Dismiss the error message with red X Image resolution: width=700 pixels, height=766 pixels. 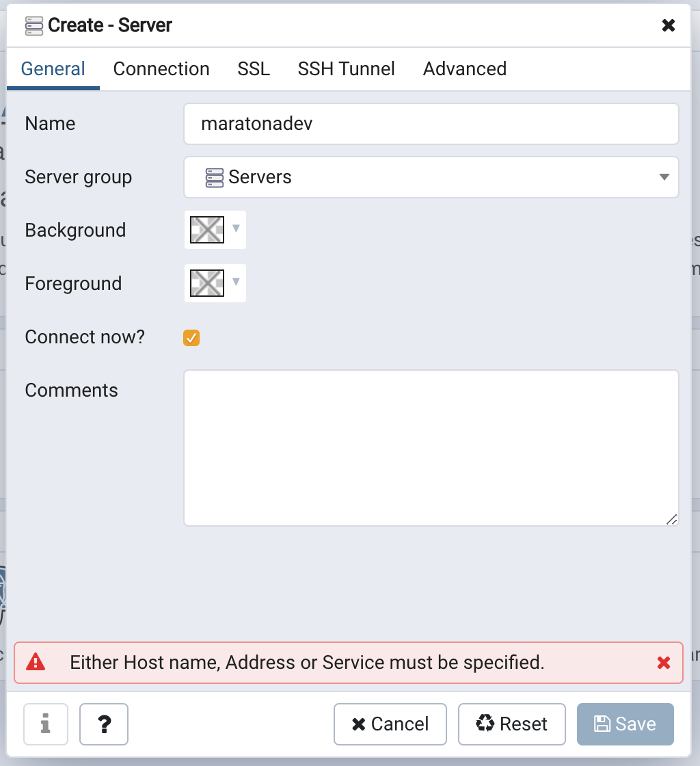663,662
